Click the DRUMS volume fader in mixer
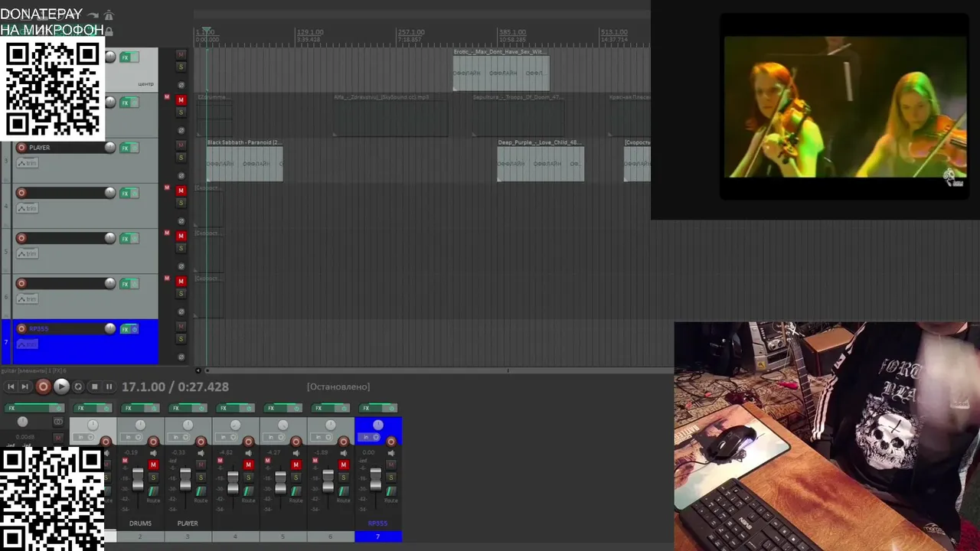 [138, 481]
